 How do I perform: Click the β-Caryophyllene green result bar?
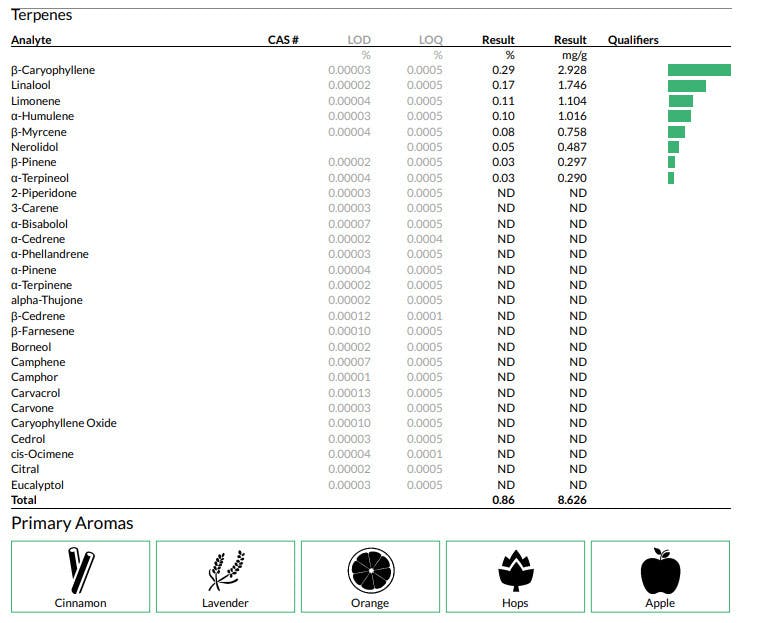click(699, 70)
